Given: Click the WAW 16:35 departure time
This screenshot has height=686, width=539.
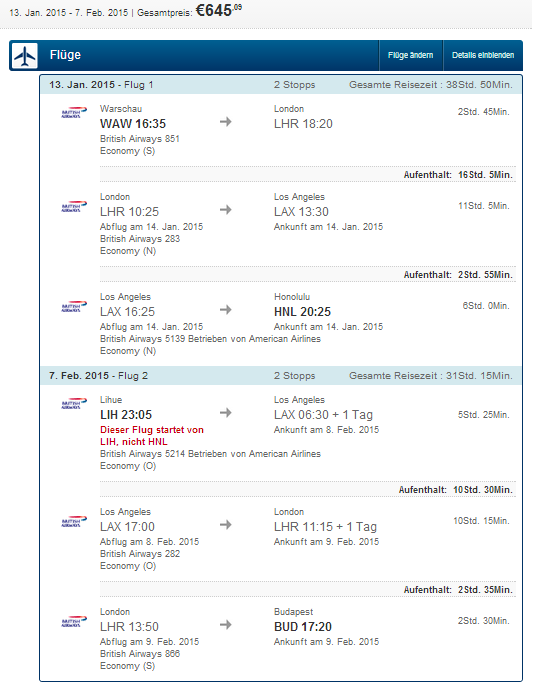Looking at the screenshot, I should coord(133,124).
